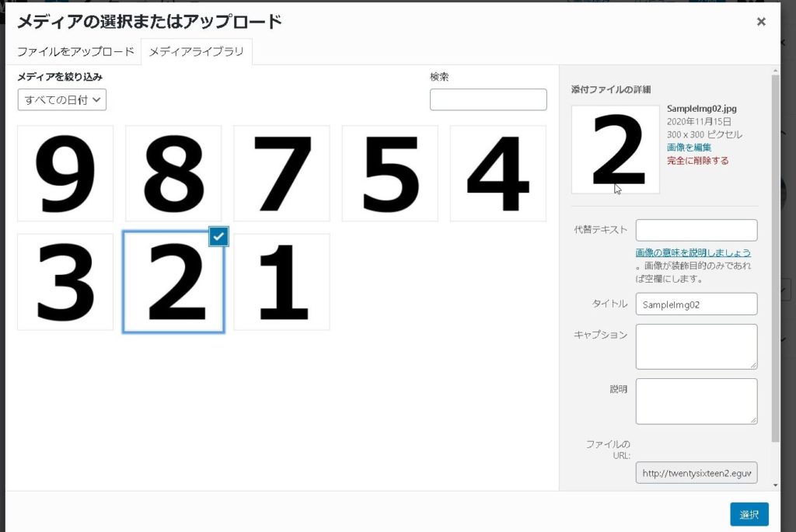The height and width of the screenshot is (532, 796).
Task: Click the 検索 search input field
Action: (488, 99)
